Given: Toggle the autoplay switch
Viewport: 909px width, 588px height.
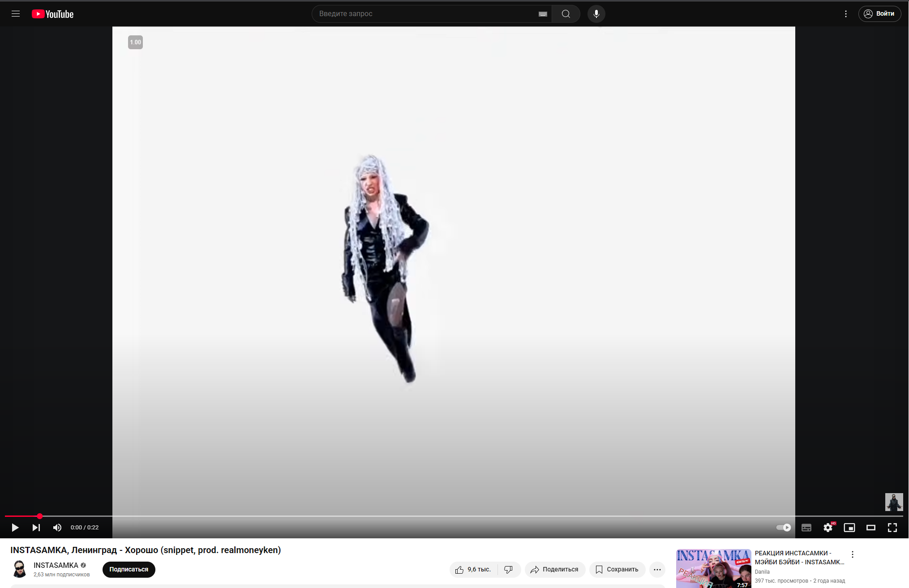Looking at the screenshot, I should point(784,528).
